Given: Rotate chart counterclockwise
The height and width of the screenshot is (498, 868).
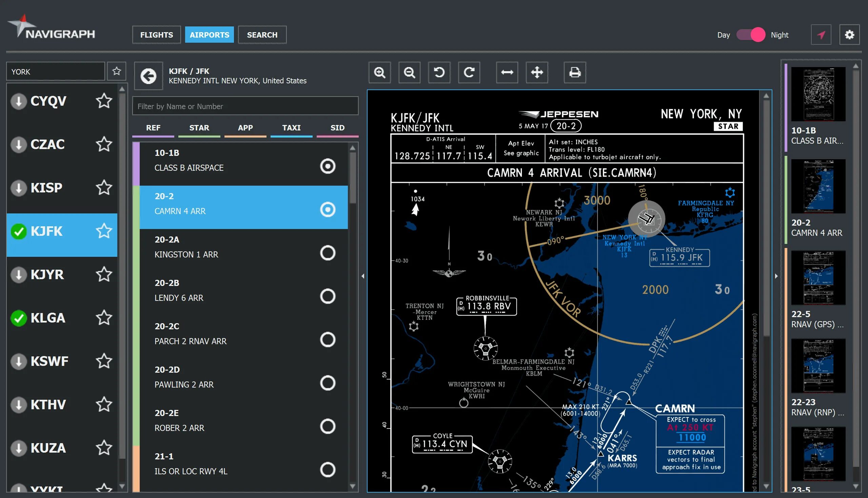Looking at the screenshot, I should (439, 72).
